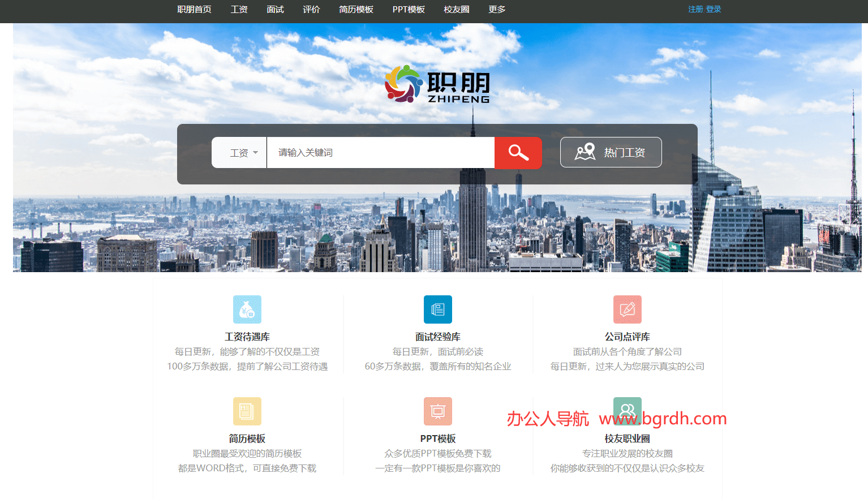Expand the 更多 navigation menu

(497, 10)
